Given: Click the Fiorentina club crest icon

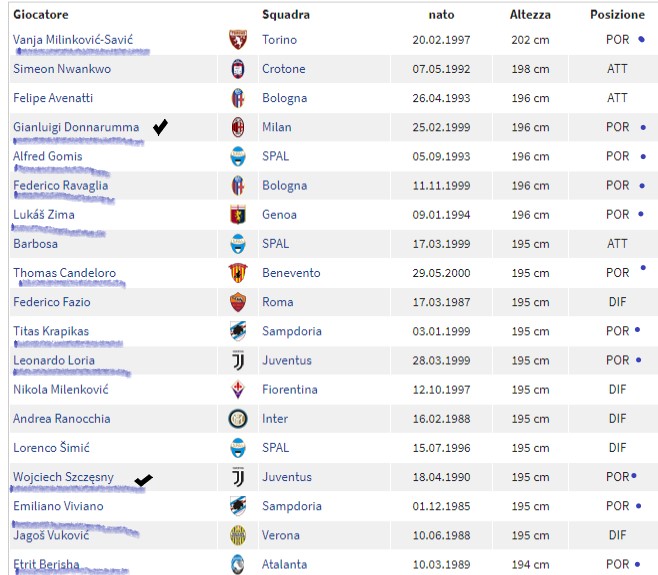Looking at the screenshot, I should [x=238, y=389].
